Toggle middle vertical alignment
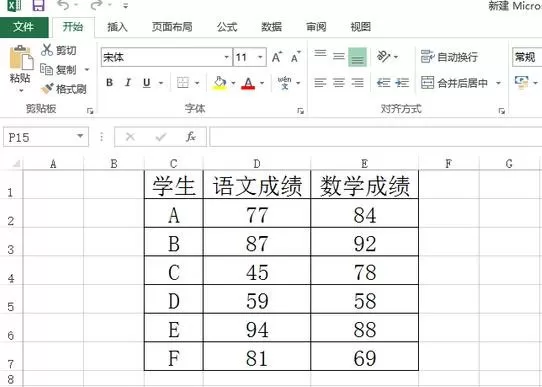The height and width of the screenshot is (387, 542). coord(339,55)
